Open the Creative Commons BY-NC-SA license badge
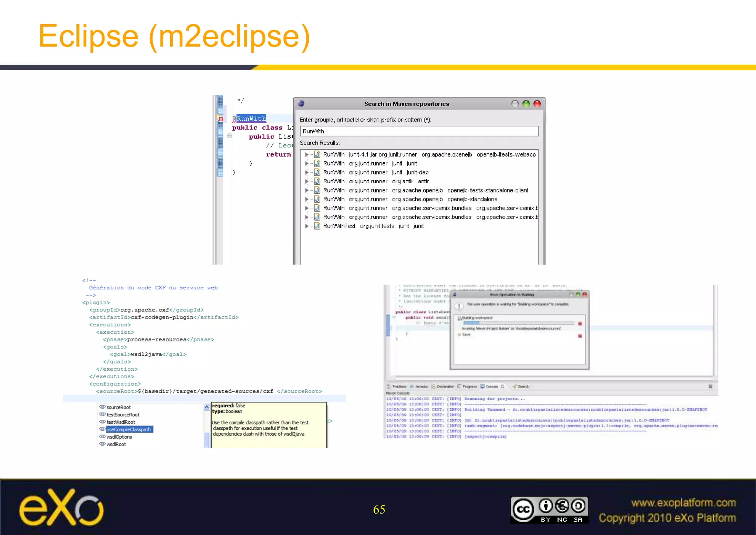The image size is (756, 535). coord(549,510)
